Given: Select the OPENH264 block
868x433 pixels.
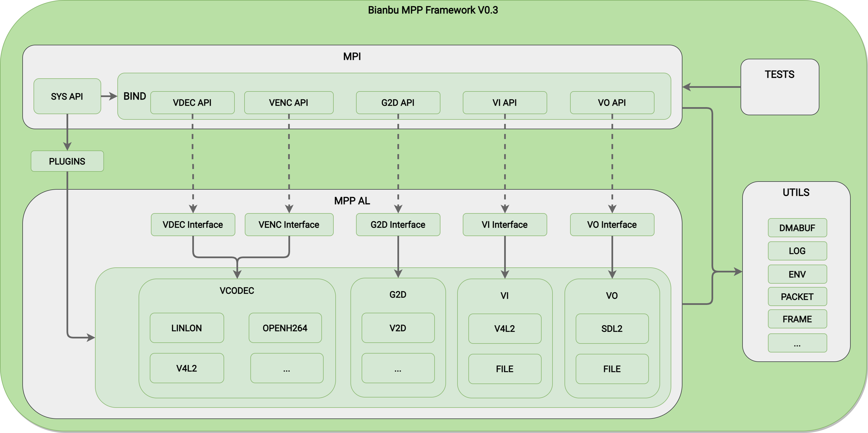Looking at the screenshot, I should [285, 328].
